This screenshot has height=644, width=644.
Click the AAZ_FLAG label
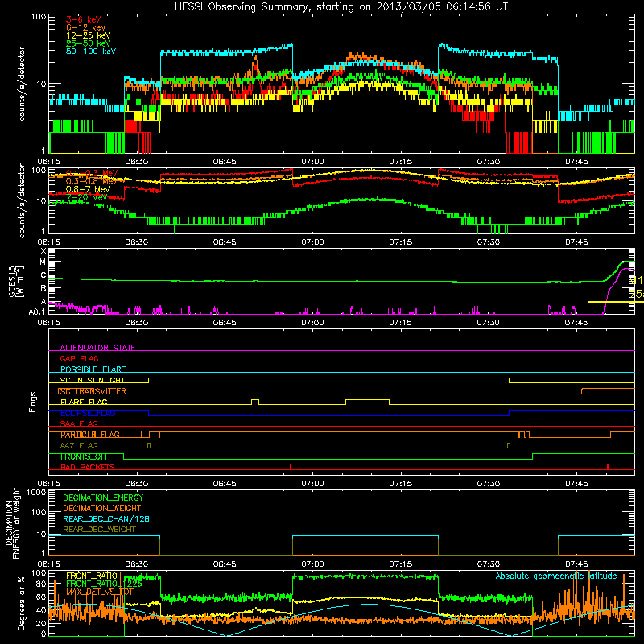79,445
